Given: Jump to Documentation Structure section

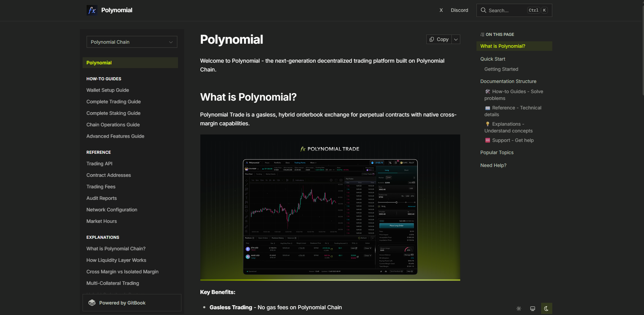Looking at the screenshot, I should (508, 81).
